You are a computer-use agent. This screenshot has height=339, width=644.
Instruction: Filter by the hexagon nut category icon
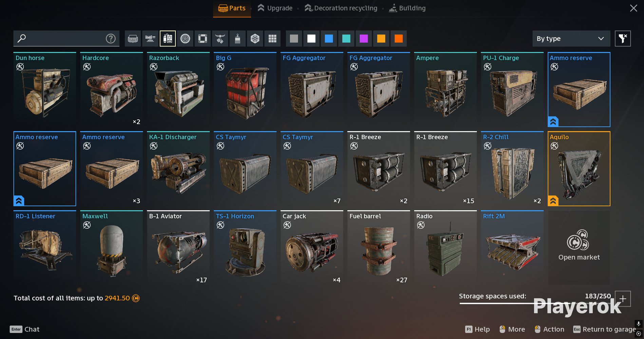[x=255, y=39]
